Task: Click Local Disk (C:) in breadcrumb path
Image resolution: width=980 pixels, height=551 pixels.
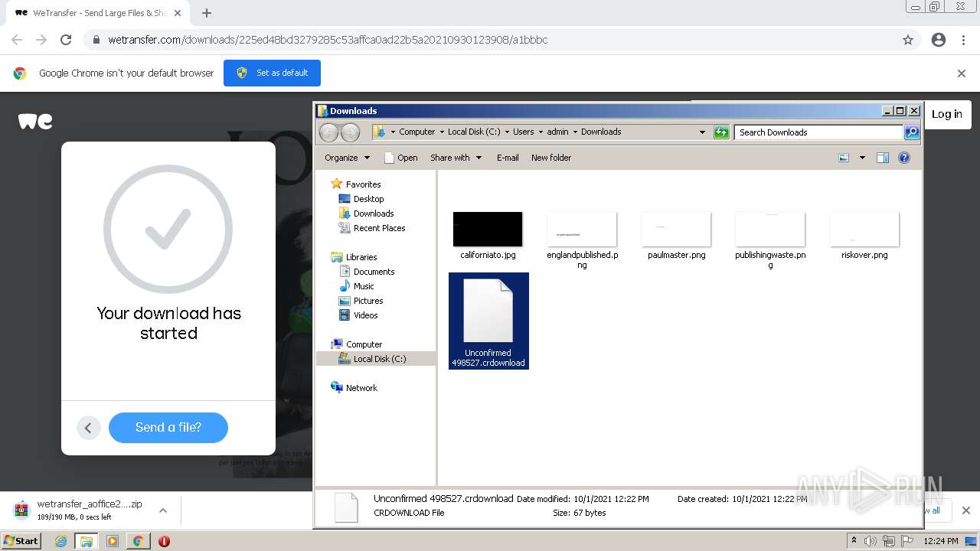Action: 474,132
